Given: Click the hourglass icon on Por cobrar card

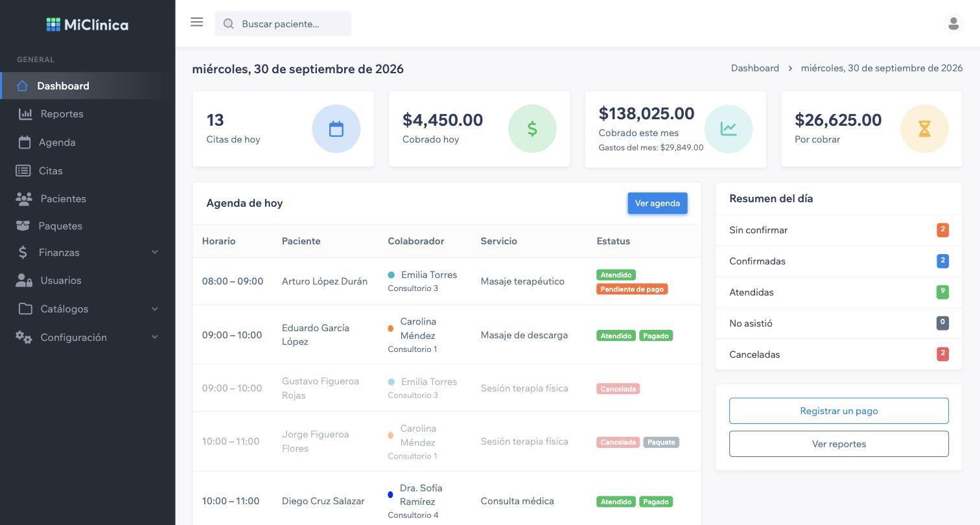Looking at the screenshot, I should [924, 128].
